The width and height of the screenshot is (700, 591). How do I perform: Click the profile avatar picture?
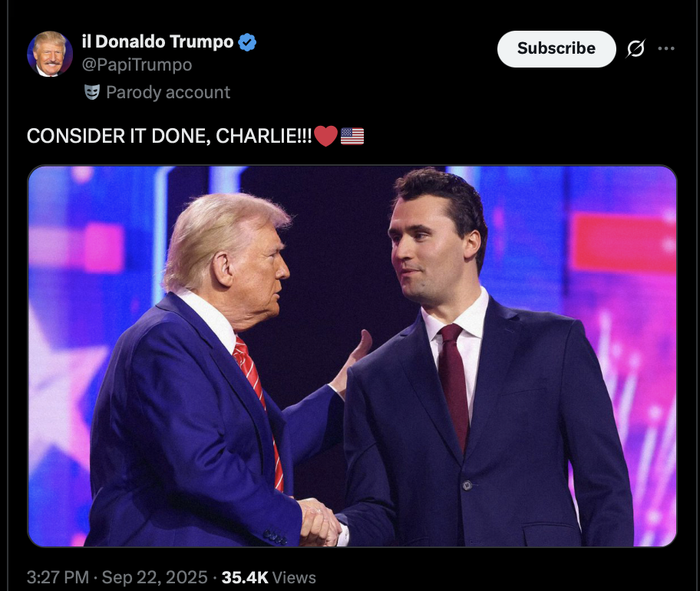pos(50,54)
